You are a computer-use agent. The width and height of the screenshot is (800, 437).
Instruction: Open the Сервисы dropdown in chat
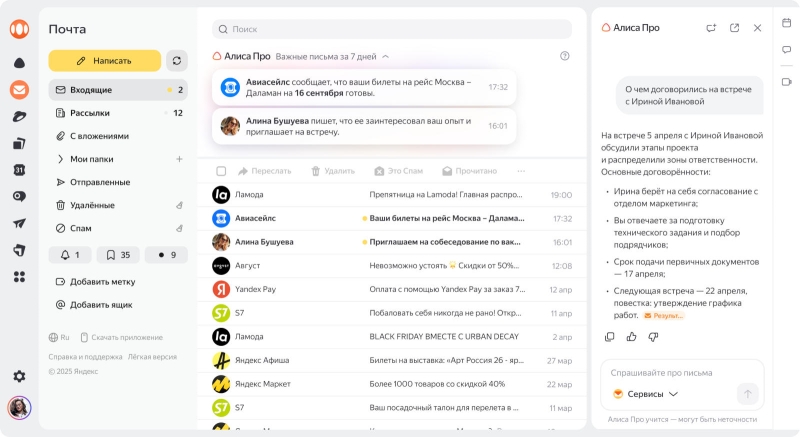pos(646,394)
